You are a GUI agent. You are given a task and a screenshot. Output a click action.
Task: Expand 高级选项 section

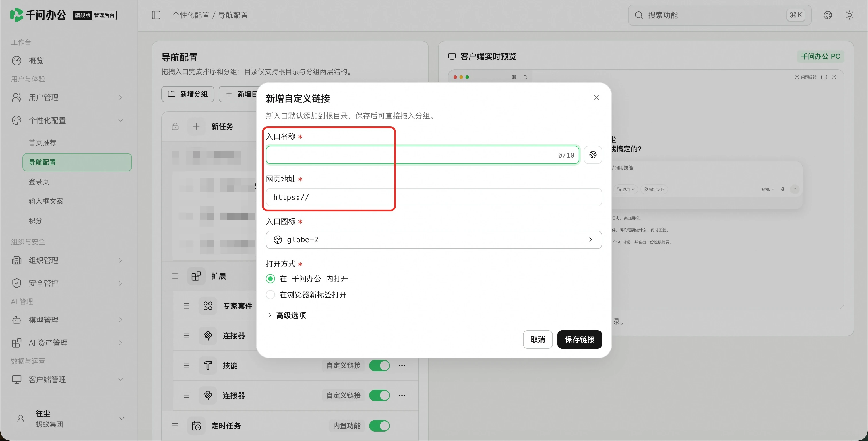286,315
